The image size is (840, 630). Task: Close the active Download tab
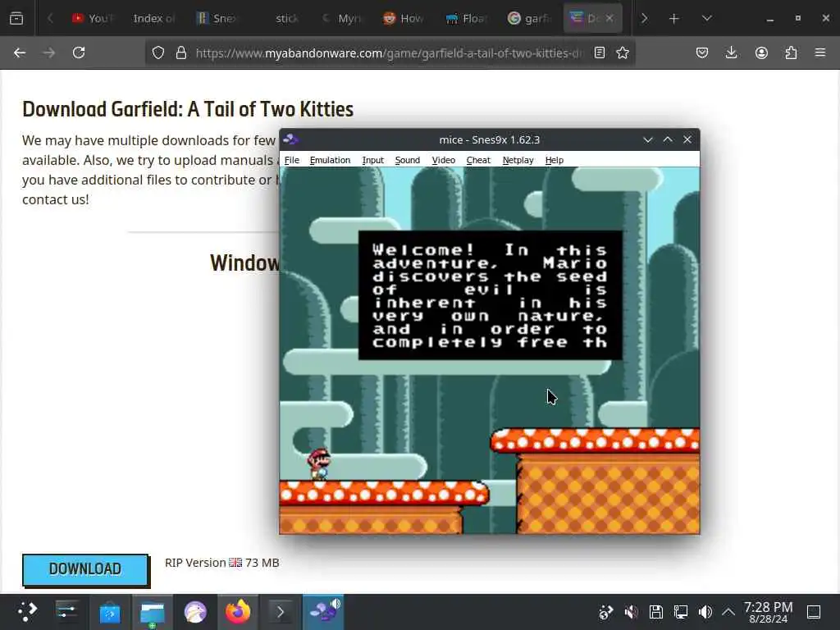609,18
